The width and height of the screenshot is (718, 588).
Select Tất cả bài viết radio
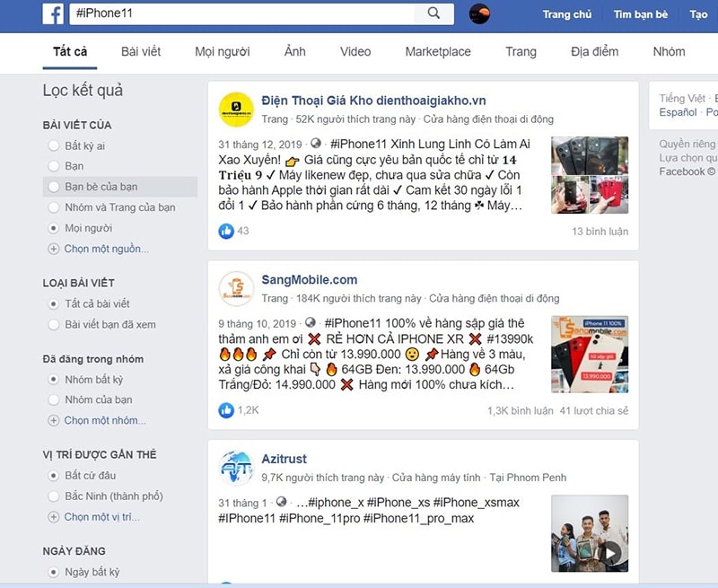click(54, 303)
